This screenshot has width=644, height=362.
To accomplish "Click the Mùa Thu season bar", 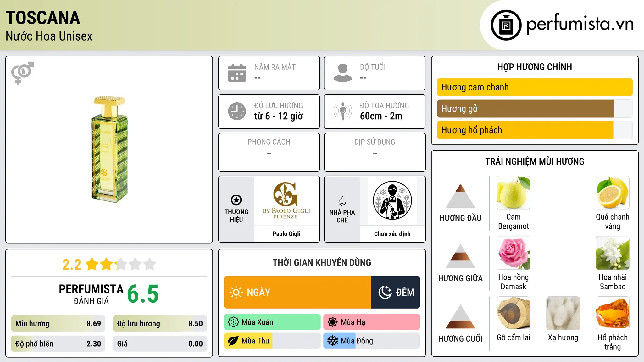I will tap(272, 341).
